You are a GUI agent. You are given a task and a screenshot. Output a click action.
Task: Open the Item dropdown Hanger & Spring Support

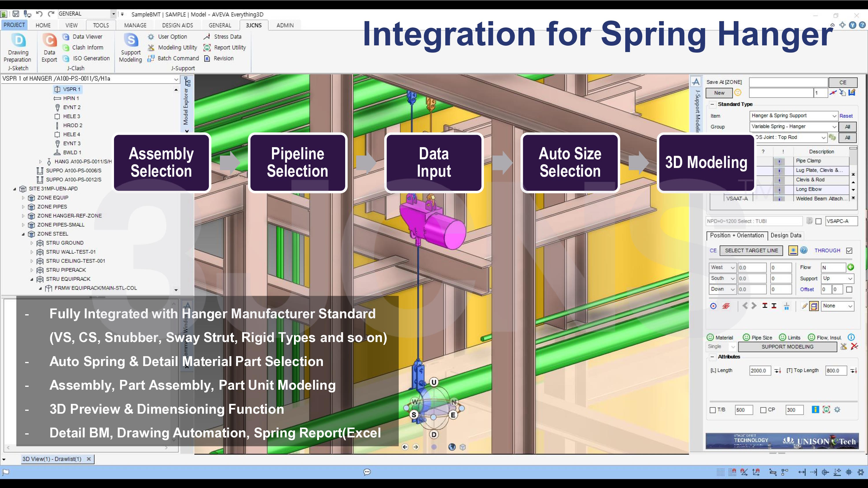794,116
